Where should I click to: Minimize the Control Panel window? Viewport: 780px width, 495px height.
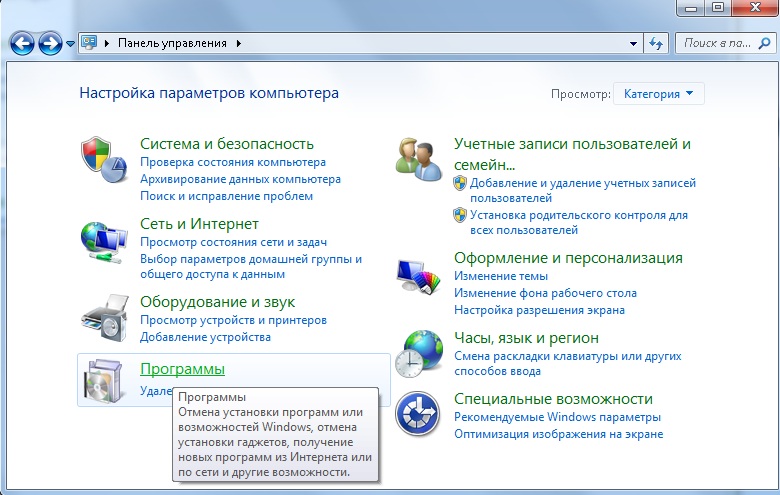(x=691, y=7)
